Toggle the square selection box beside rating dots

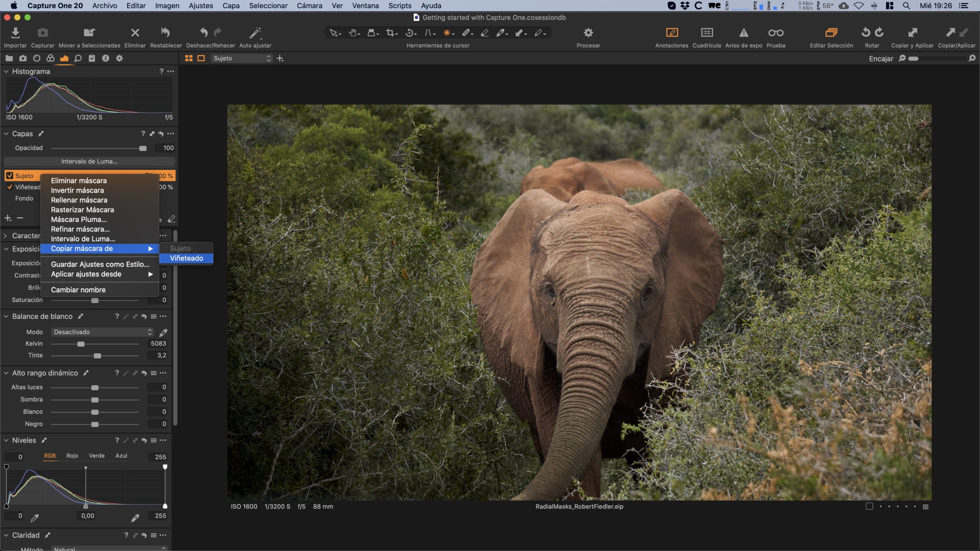point(869,506)
